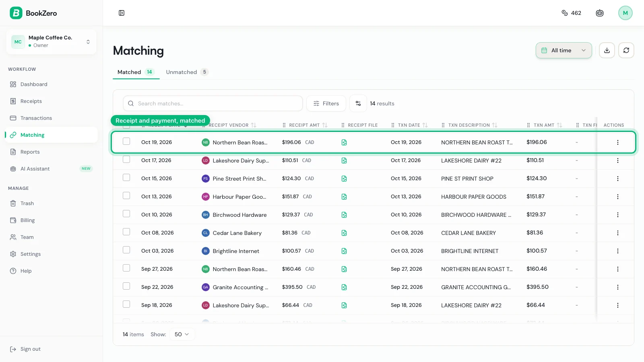644x362 pixels.
Task: Select the Oct 19, 2026 row checkbox
Action: (x=126, y=141)
